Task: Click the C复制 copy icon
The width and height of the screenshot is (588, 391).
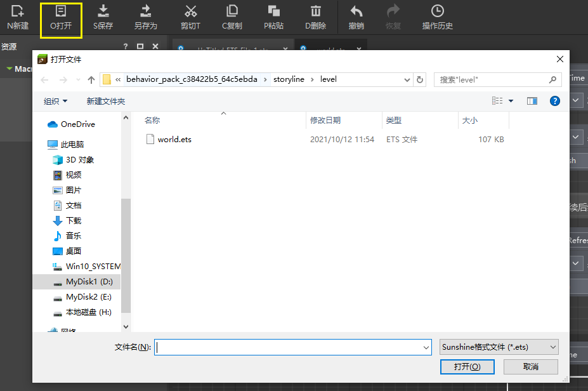Action: click(232, 11)
